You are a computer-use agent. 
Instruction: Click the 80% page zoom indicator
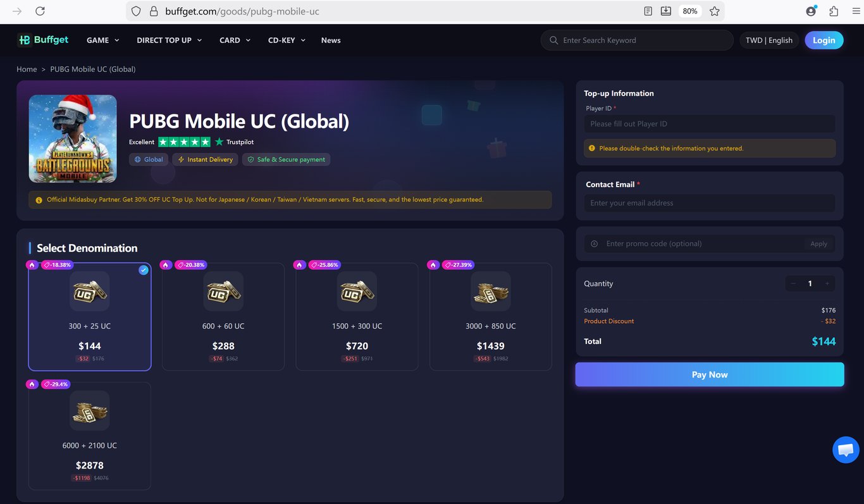690,11
